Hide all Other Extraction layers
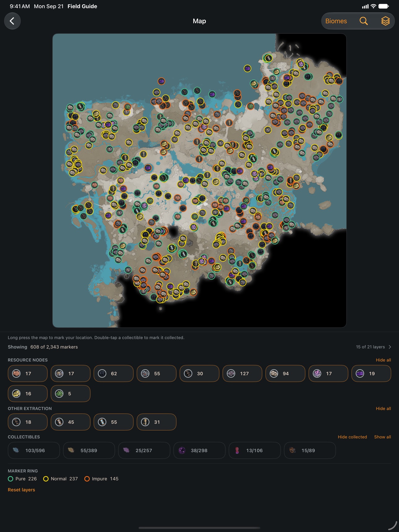Screen dimensions: 399x532 [x=383, y=409]
